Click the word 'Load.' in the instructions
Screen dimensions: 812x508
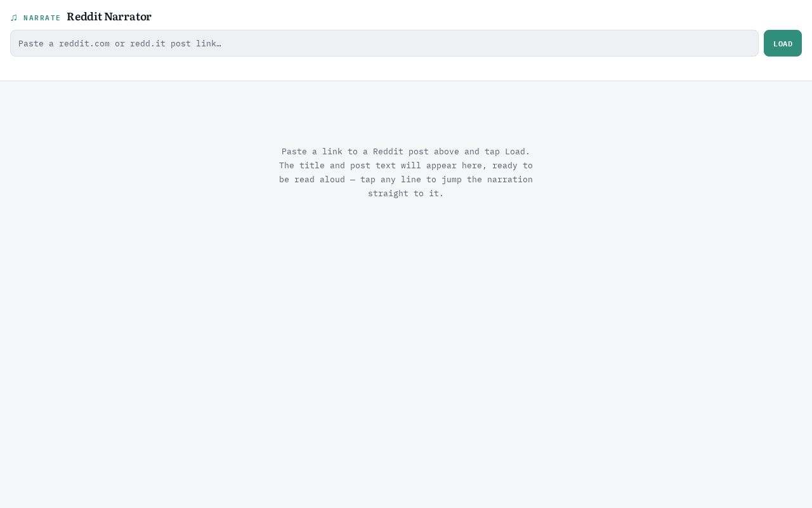[518, 152]
